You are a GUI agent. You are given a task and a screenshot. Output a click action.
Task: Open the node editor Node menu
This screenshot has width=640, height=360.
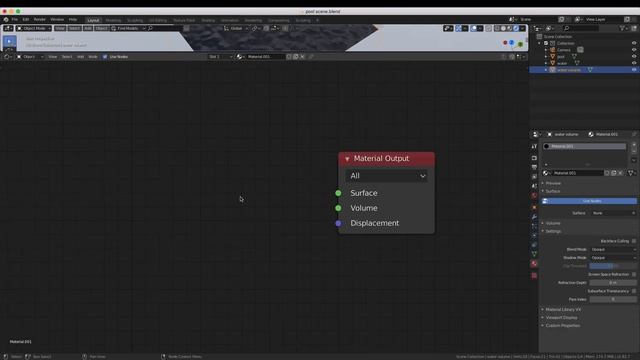pos(93,57)
